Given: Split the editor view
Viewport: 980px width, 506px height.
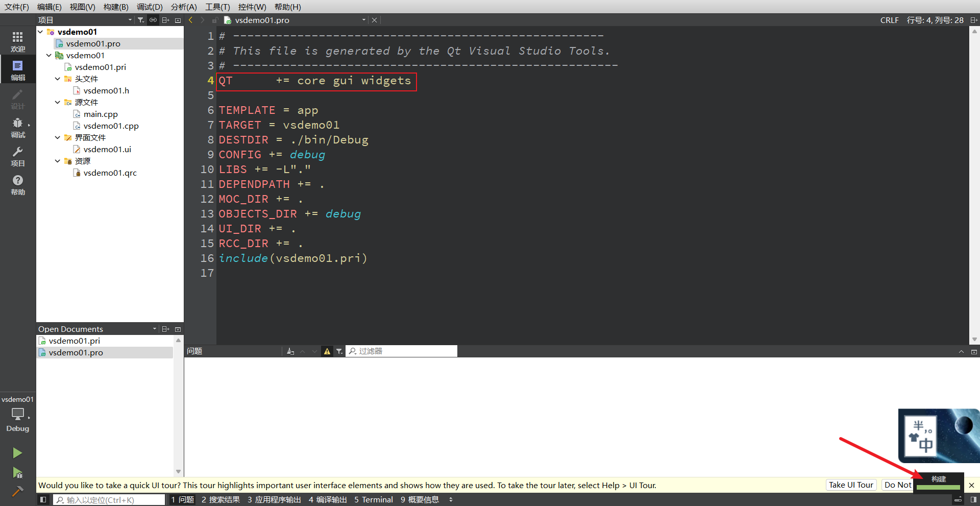Looking at the screenshot, I should coord(974,20).
